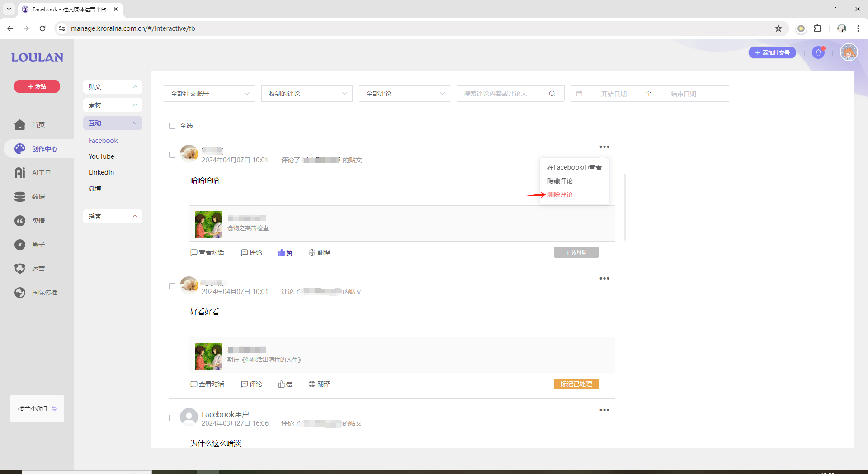The width and height of the screenshot is (868, 474).
Task: Unlike the 哈哈哈哈 comment via 赞
Action: 285,252
